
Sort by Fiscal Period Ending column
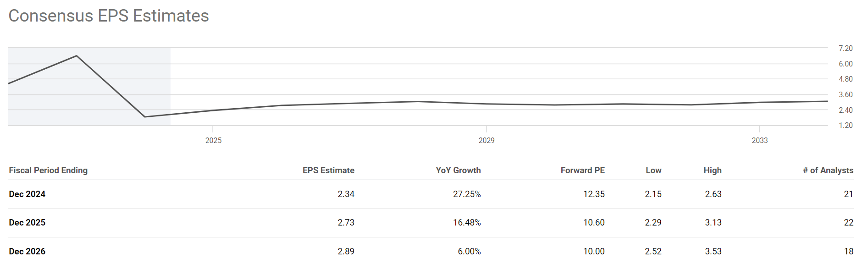pos(48,170)
